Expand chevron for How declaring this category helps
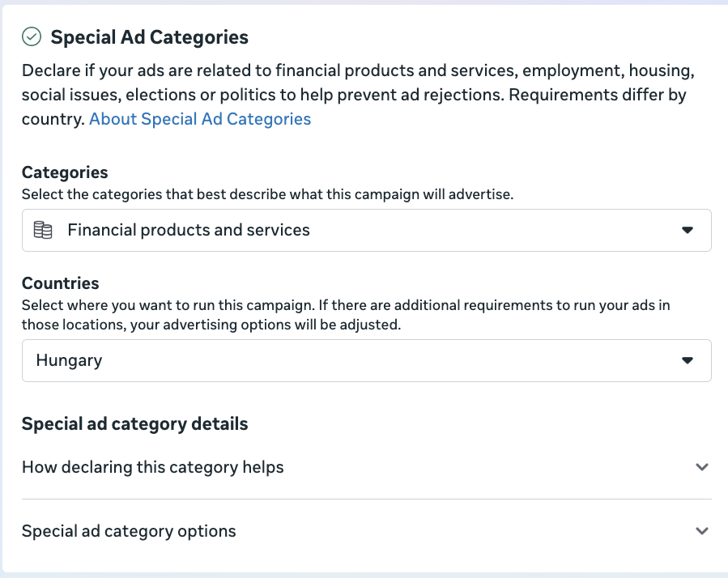The width and height of the screenshot is (728, 578). coord(701,467)
